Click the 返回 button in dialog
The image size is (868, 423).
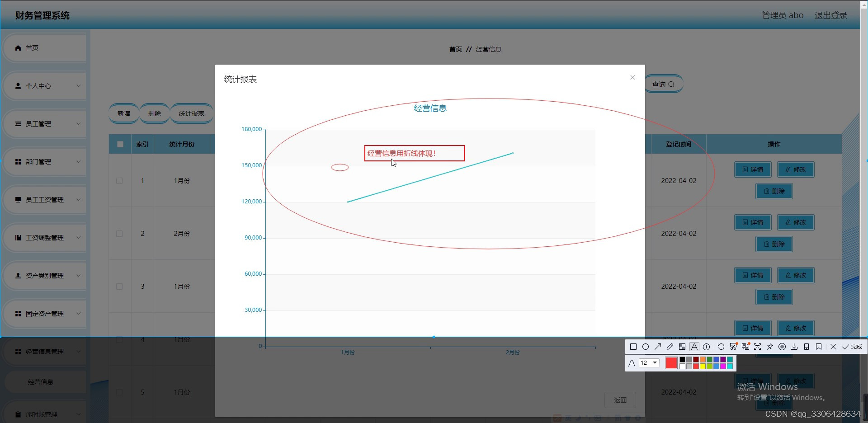620,400
